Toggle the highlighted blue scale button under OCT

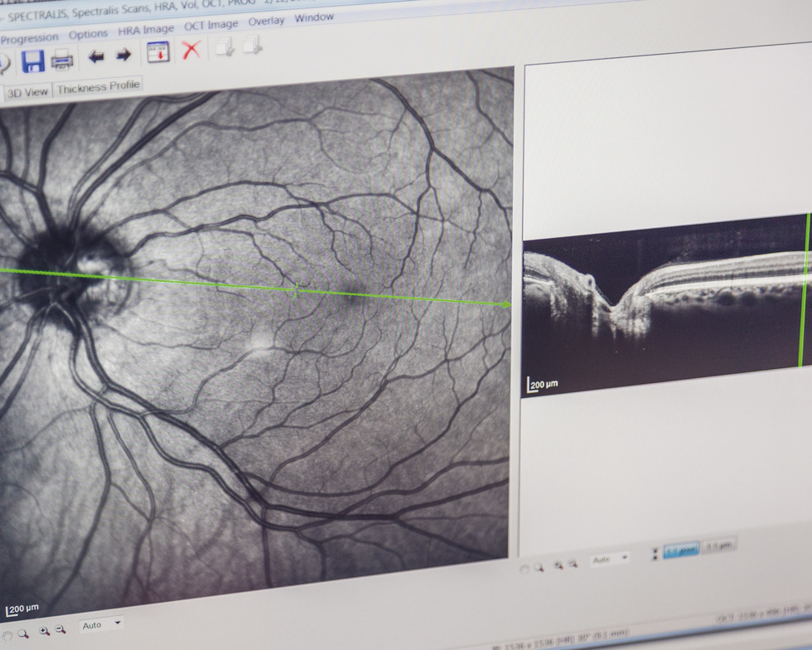coord(680,550)
